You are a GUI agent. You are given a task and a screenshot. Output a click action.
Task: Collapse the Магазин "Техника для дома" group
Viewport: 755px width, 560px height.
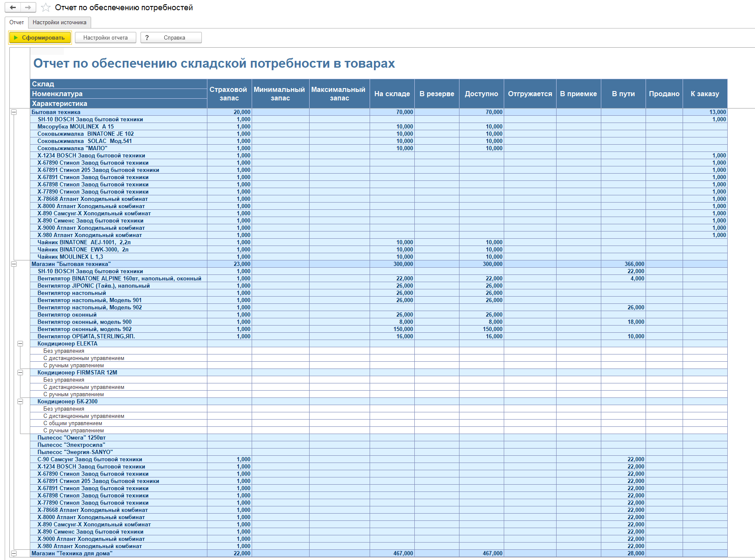tap(14, 554)
